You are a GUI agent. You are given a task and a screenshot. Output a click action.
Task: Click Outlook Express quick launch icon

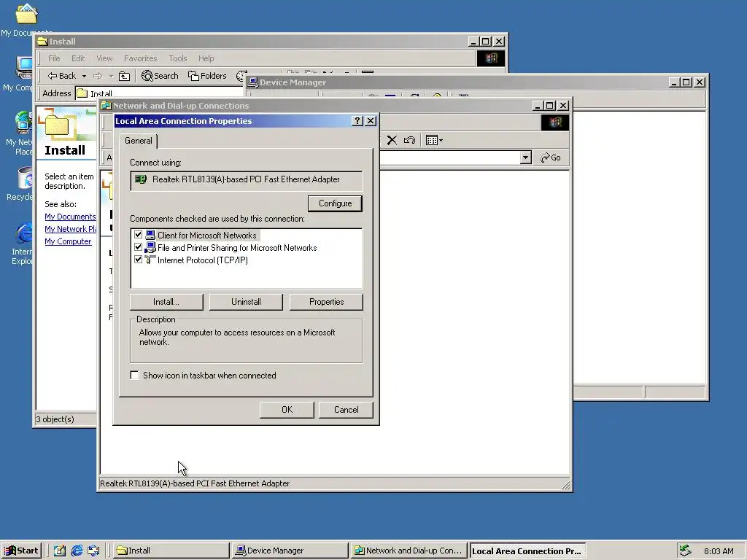tap(94, 551)
